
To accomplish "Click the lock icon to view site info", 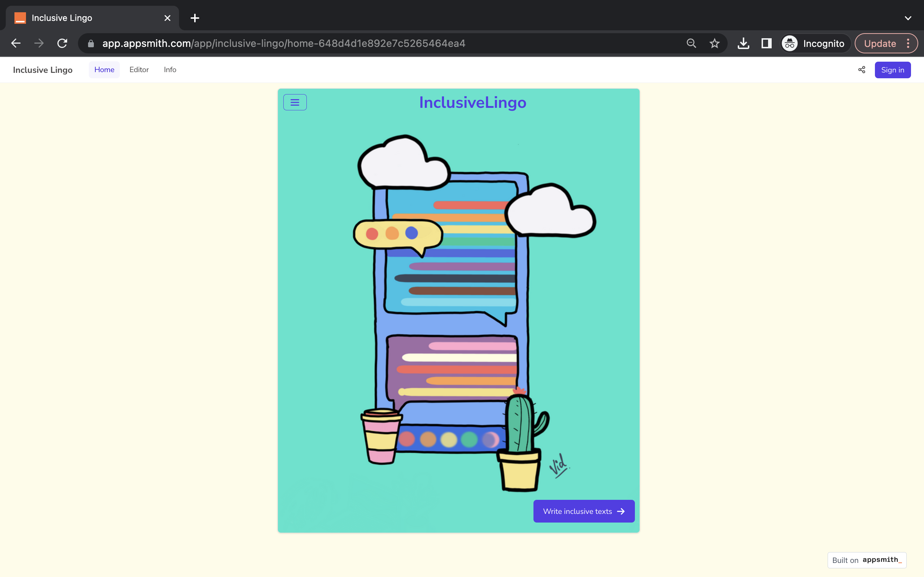I will [x=91, y=43].
